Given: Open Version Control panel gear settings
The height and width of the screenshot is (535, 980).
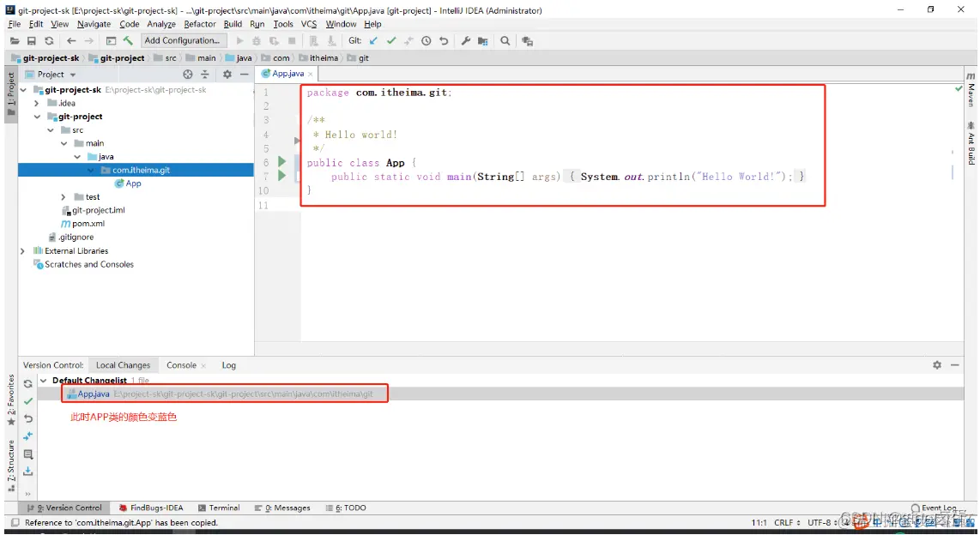Looking at the screenshot, I should tap(937, 365).
